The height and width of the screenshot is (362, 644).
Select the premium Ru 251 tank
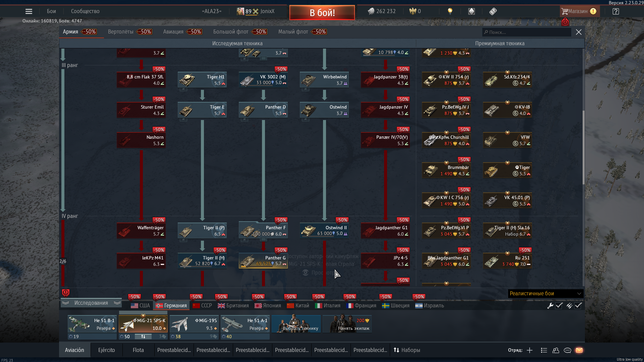[507, 261]
